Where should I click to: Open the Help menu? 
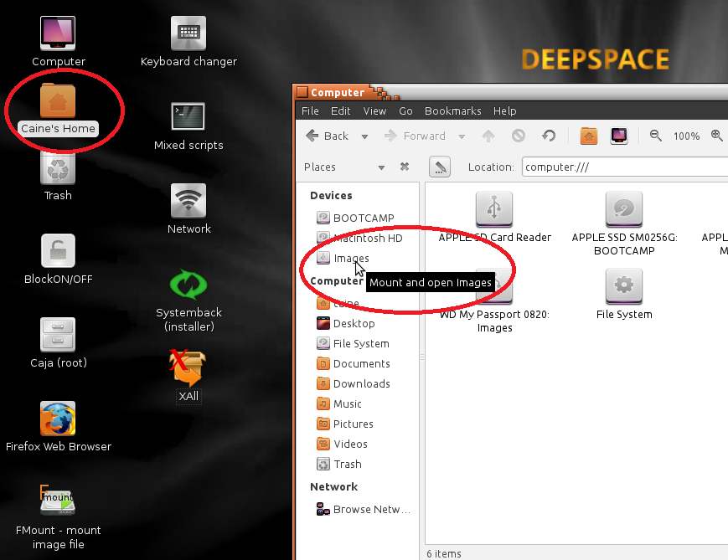click(504, 110)
